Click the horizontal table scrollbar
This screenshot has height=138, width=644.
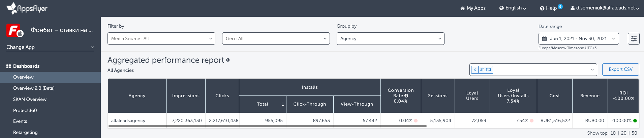point(268,126)
